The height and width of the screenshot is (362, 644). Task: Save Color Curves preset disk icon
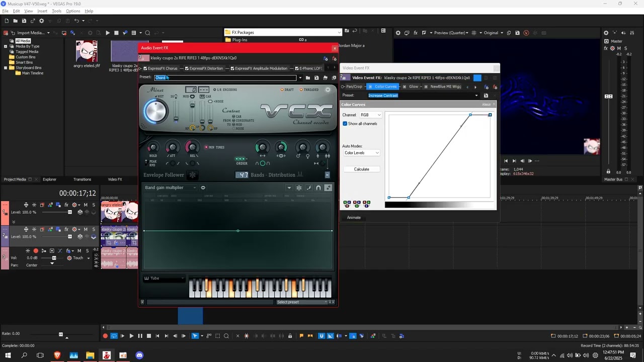click(486, 96)
